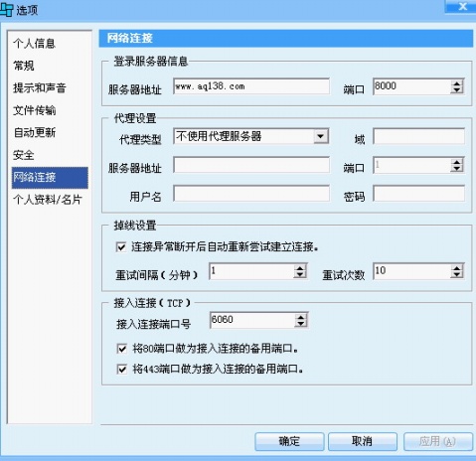This screenshot has height=461, width=476.
Task: Increase the login server 端口 value
Action: click(457, 83)
